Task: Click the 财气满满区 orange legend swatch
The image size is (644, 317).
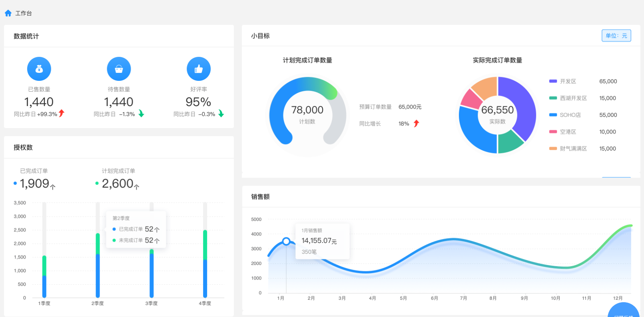Action: (x=553, y=148)
